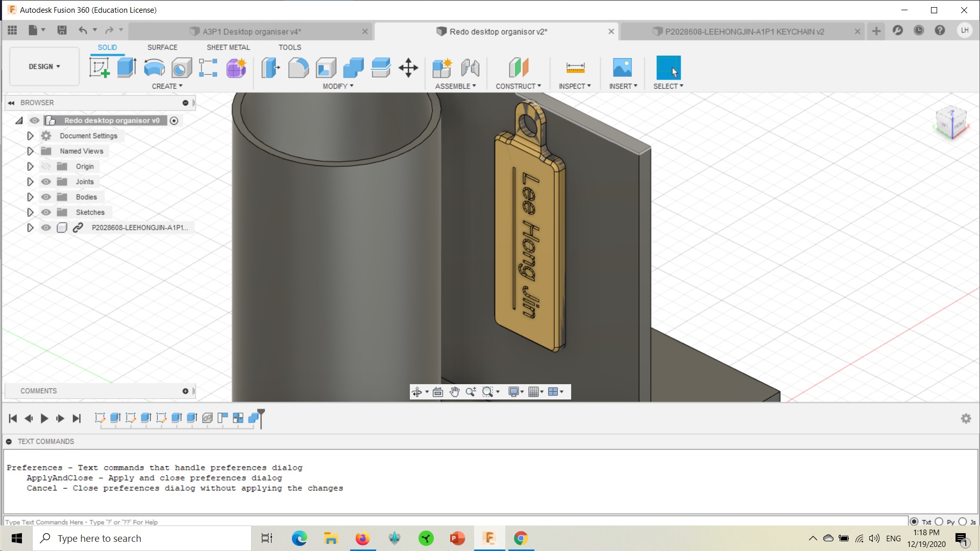Screen dimensions: 980x551
Task: Click the Measure tool under Inspect
Action: (575, 67)
